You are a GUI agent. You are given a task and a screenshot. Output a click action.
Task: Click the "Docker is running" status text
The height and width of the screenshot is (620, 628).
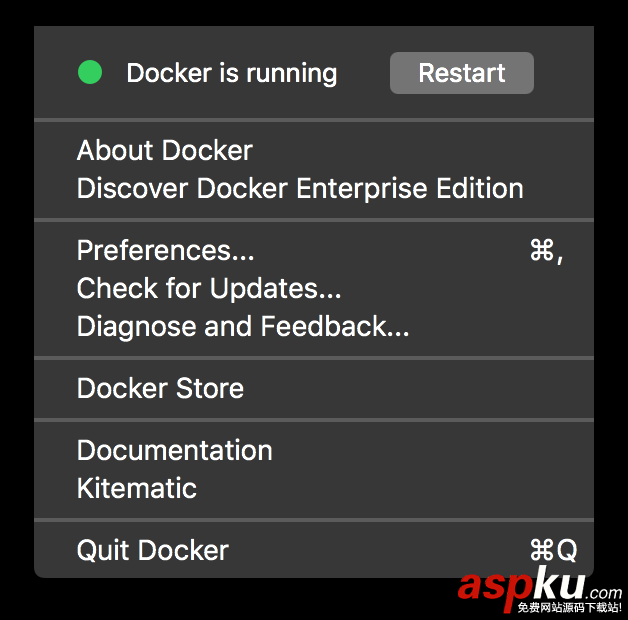232,73
